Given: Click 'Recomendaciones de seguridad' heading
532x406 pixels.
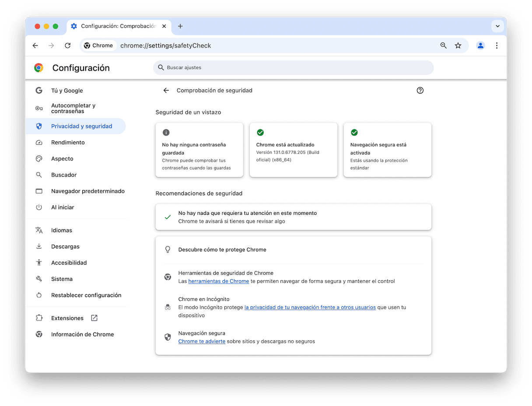Looking at the screenshot, I should pyautogui.click(x=199, y=193).
